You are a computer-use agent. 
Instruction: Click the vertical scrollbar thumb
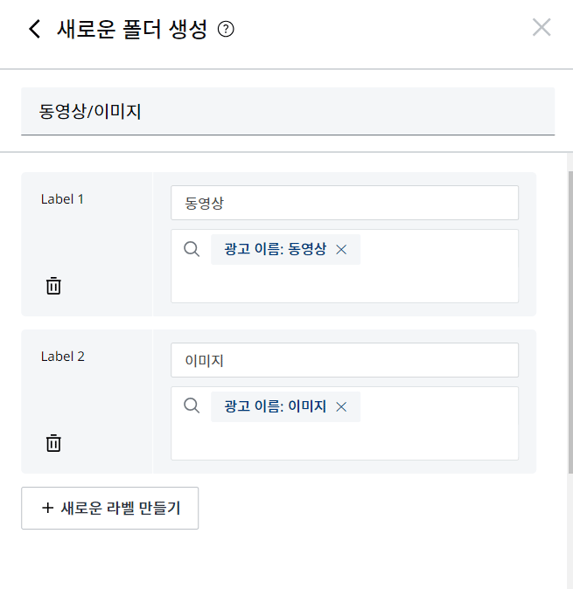(x=570, y=322)
